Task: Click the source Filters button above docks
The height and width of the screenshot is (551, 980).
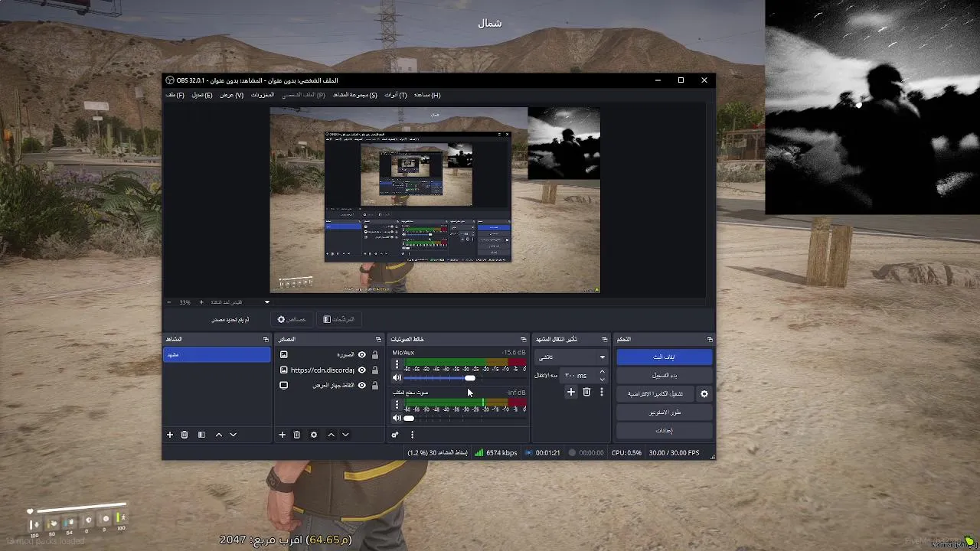Action: pos(339,319)
